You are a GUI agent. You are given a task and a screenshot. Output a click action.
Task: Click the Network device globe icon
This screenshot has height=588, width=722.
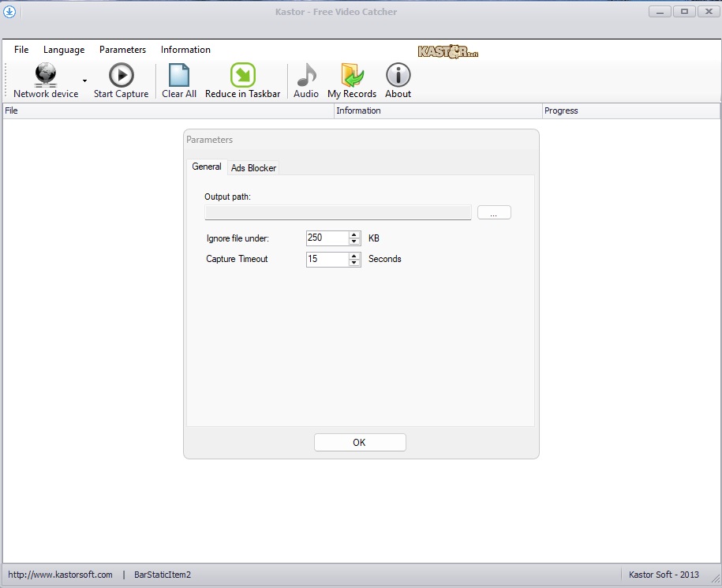click(x=46, y=75)
